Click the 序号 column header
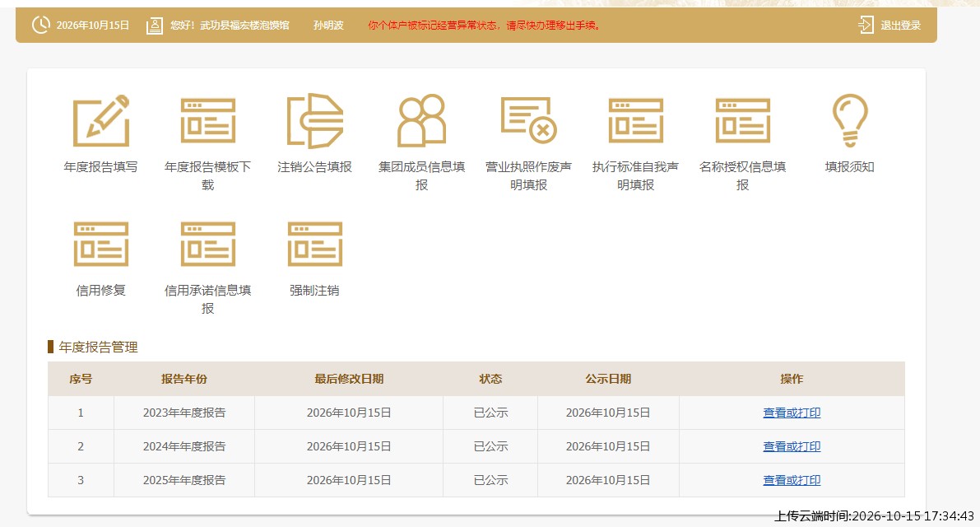980x527 pixels. (x=81, y=379)
